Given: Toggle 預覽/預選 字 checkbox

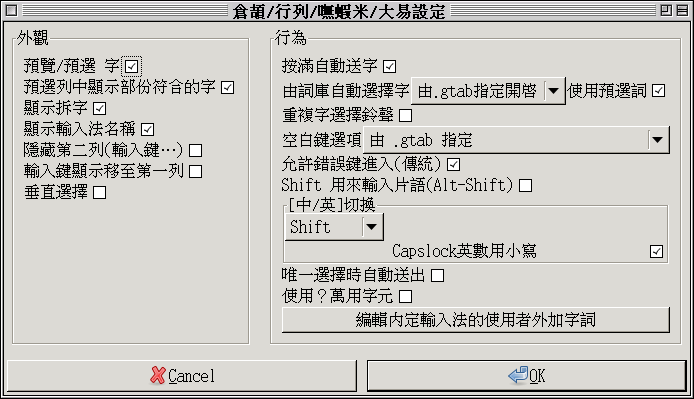Looking at the screenshot, I should coord(131,66).
